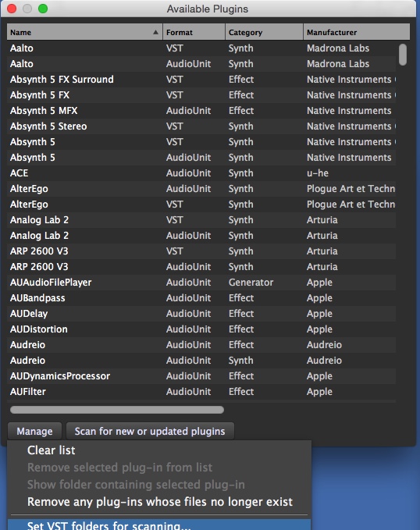
Task: Click the Name column sort arrow
Action: pyautogui.click(x=155, y=32)
